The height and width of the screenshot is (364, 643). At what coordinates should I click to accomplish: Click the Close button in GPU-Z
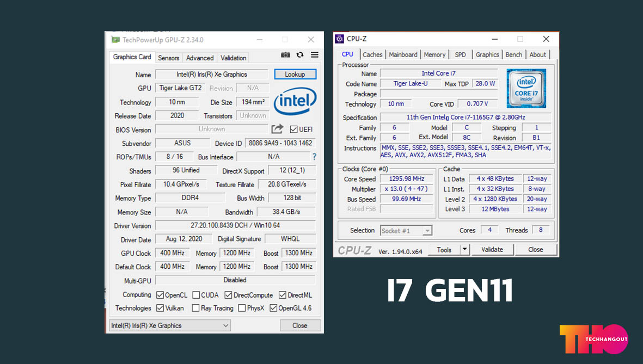tap(300, 325)
